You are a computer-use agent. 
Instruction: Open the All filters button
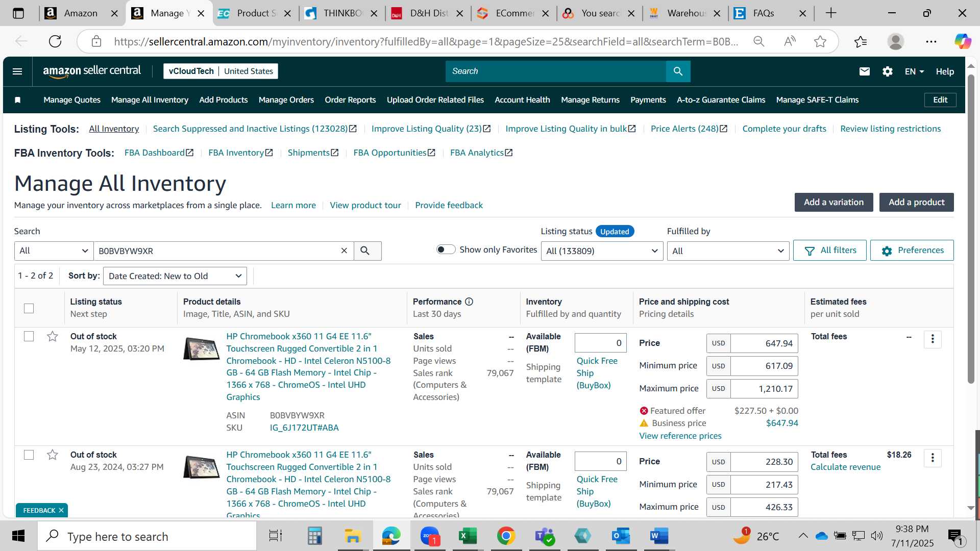click(829, 251)
